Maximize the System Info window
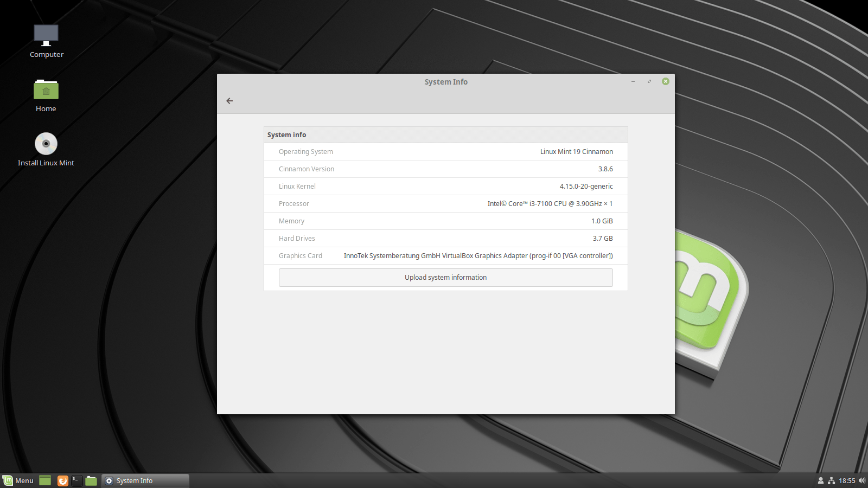 point(649,81)
